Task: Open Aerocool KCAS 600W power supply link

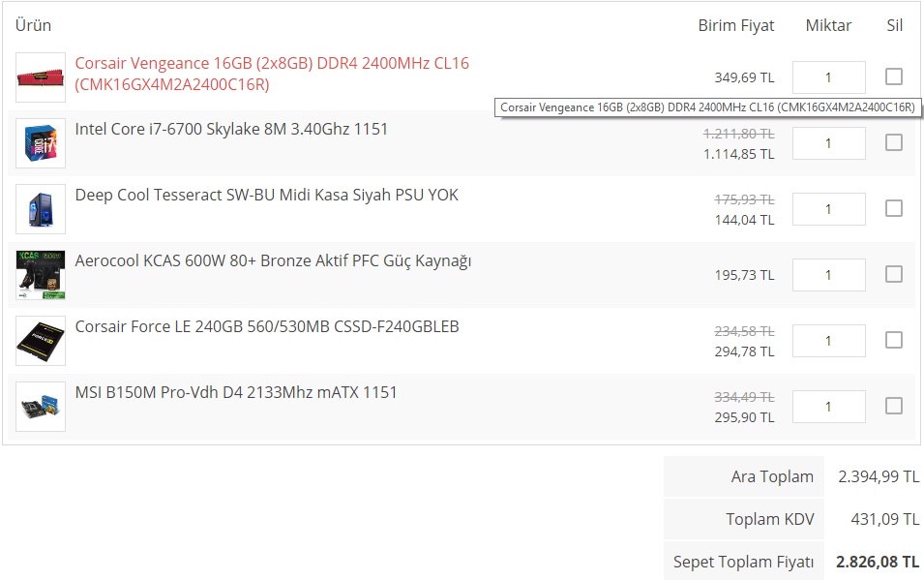Action: [273, 260]
